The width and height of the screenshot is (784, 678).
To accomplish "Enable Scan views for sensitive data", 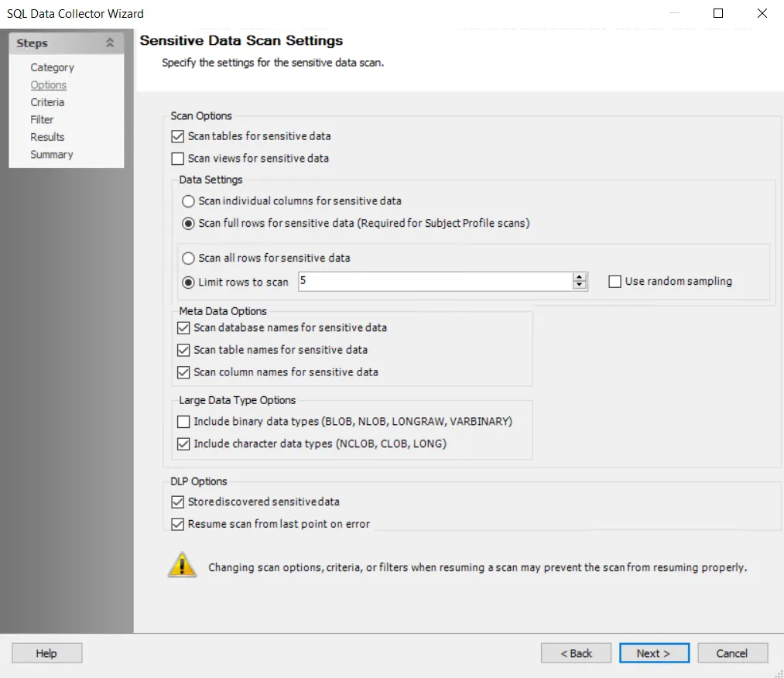I will [177, 159].
